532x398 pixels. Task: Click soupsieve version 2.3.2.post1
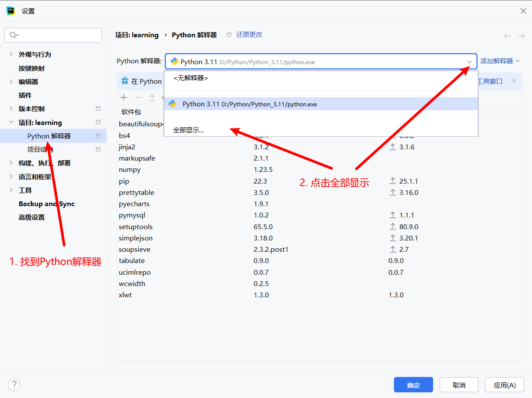[271, 249]
